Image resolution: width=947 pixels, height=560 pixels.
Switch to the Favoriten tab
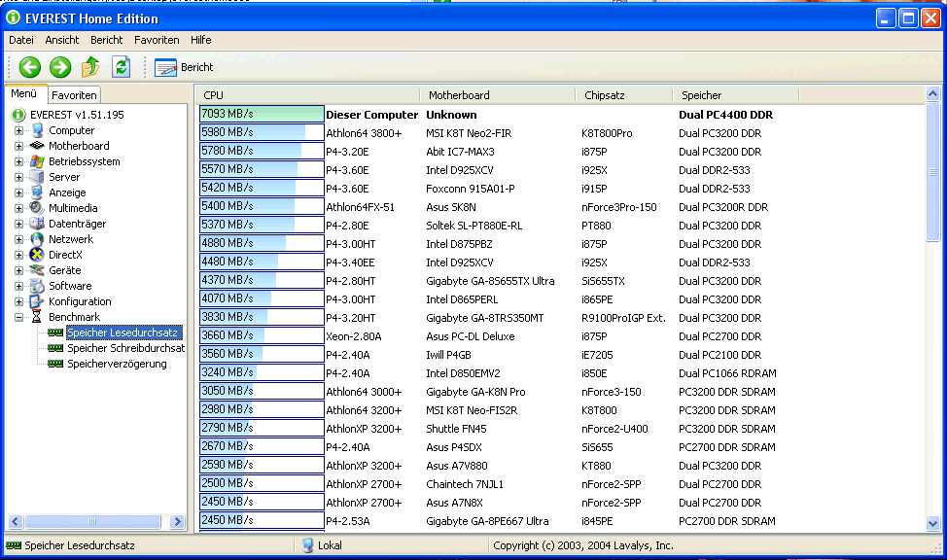coord(74,95)
